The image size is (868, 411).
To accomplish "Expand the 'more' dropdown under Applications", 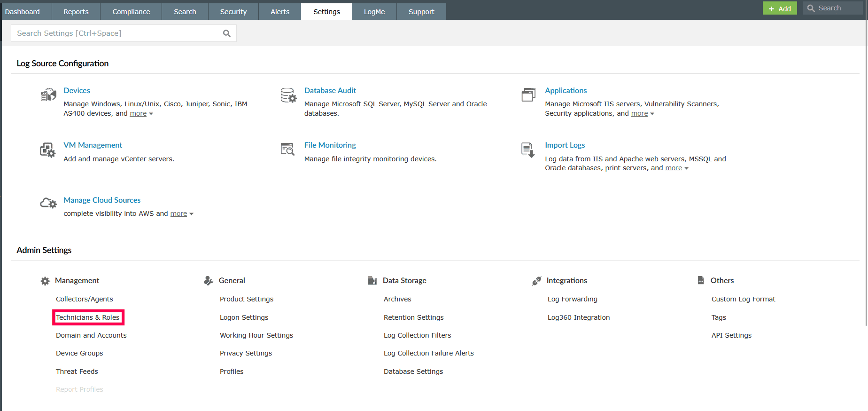I will coord(643,113).
